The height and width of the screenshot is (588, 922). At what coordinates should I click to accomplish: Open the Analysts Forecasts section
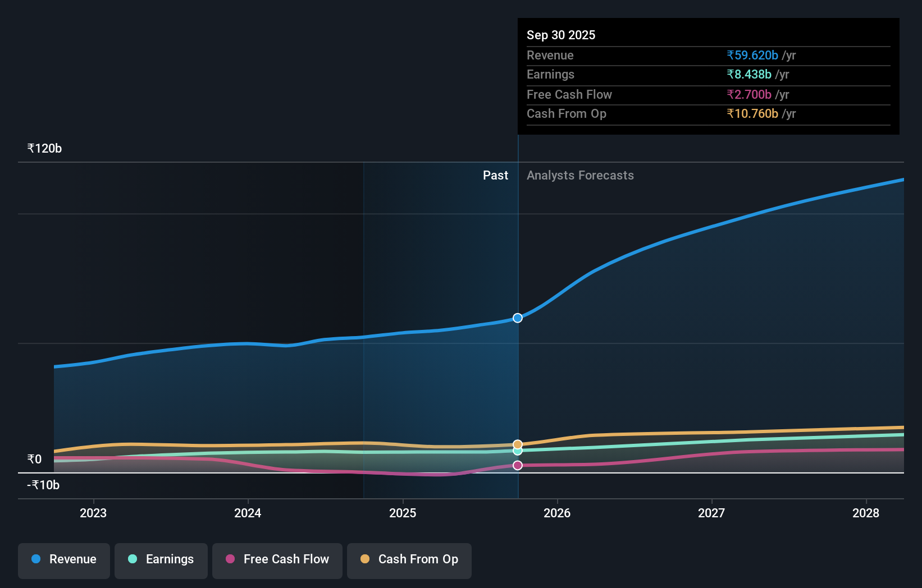click(x=580, y=175)
